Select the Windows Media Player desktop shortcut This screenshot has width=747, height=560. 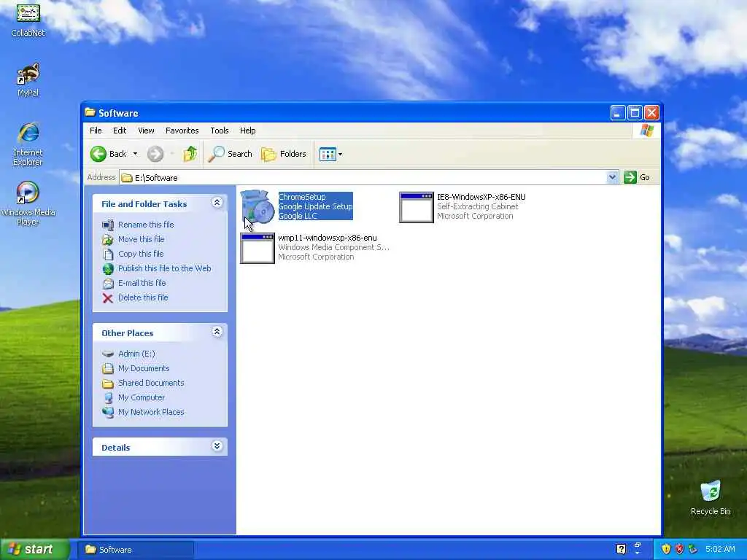point(28,203)
